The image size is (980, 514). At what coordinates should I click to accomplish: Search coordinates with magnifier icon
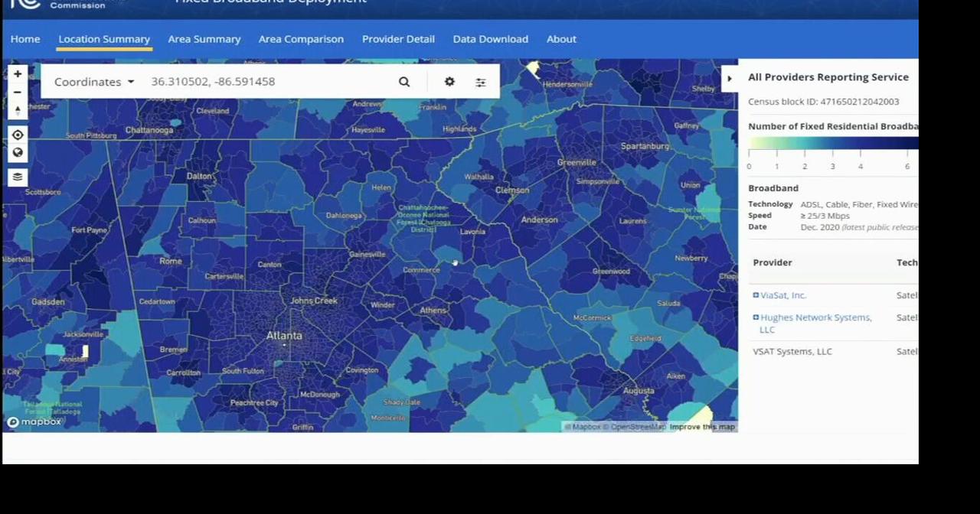(x=404, y=82)
